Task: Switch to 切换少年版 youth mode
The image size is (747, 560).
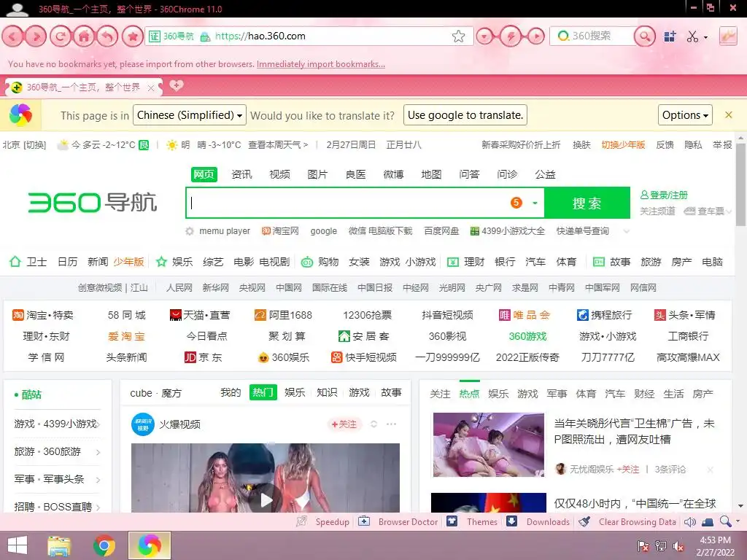Action: (623, 145)
